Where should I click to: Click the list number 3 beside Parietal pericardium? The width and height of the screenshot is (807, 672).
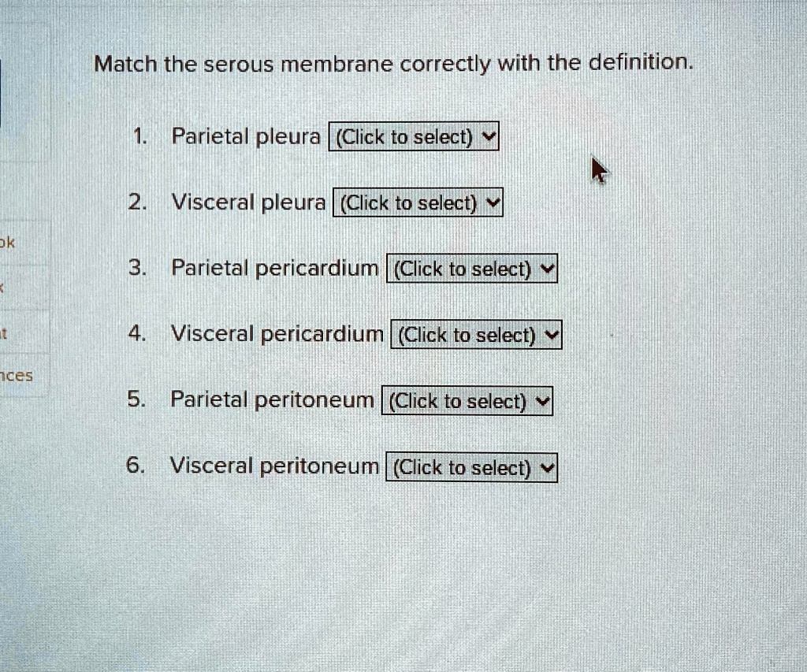point(136,269)
